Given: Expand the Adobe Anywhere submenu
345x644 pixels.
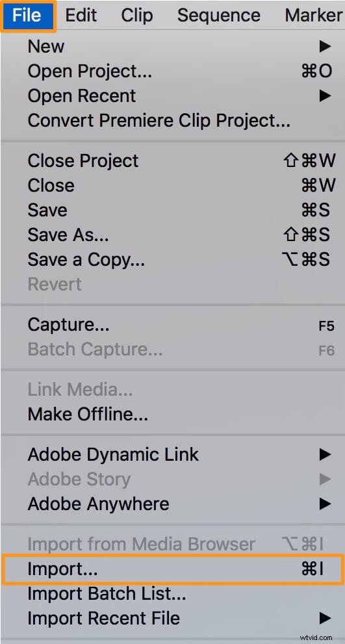Looking at the screenshot, I should click(173, 504).
